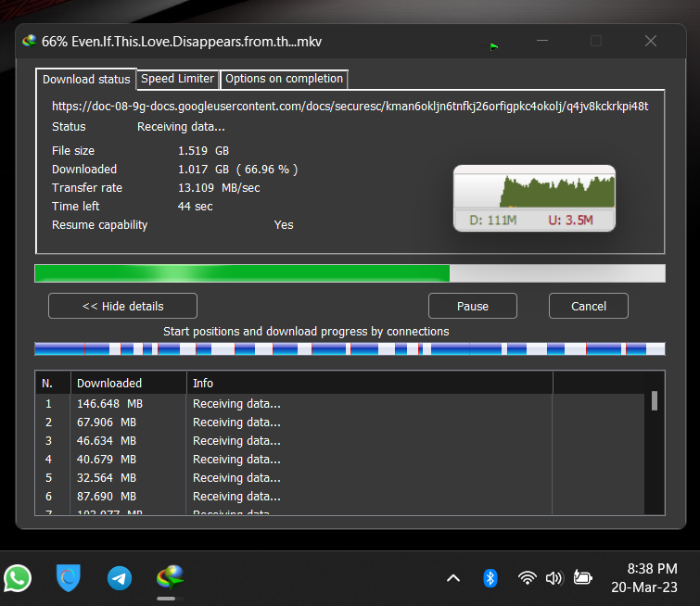Click the upload speed readout U: 3.5M

570,221
